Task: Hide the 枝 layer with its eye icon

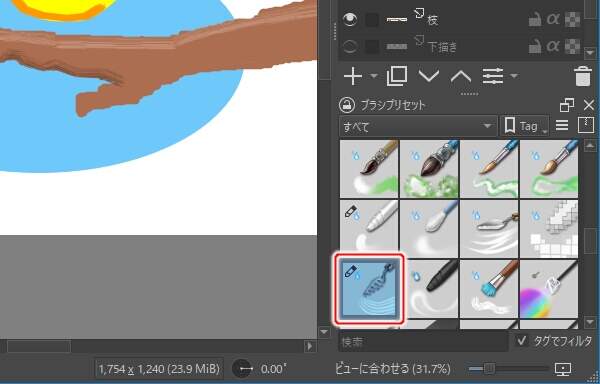Action: pyautogui.click(x=350, y=19)
